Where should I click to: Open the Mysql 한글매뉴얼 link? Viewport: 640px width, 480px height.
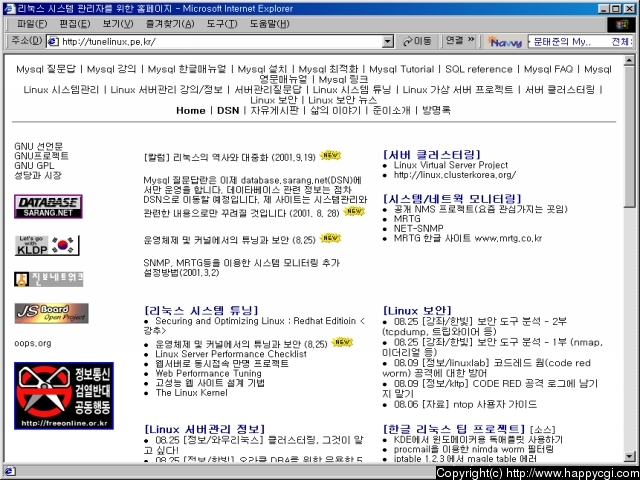pos(187,69)
